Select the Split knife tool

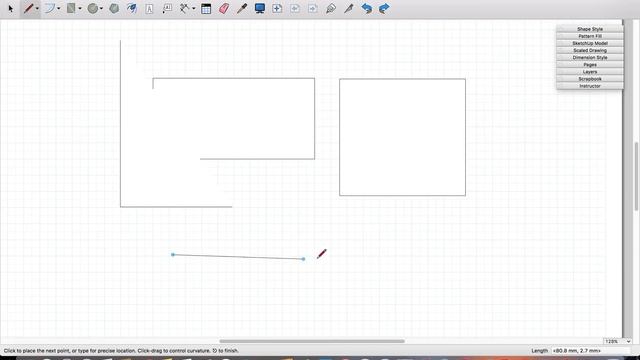click(349, 8)
